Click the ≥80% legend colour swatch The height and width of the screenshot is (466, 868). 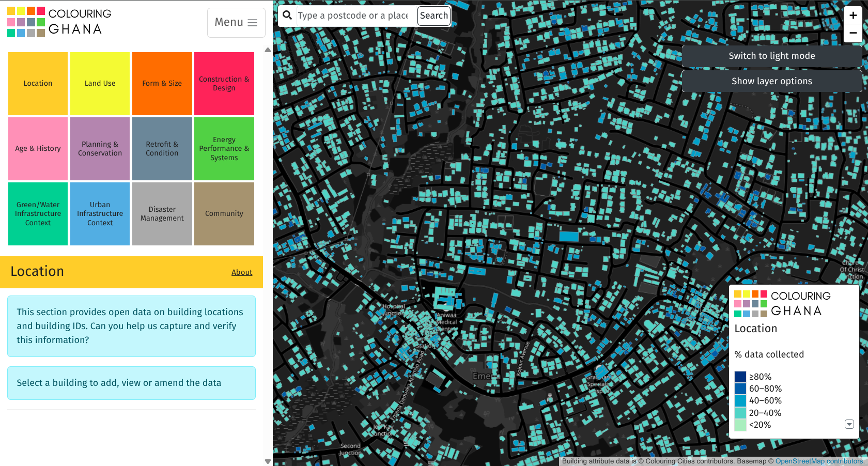pyautogui.click(x=740, y=377)
